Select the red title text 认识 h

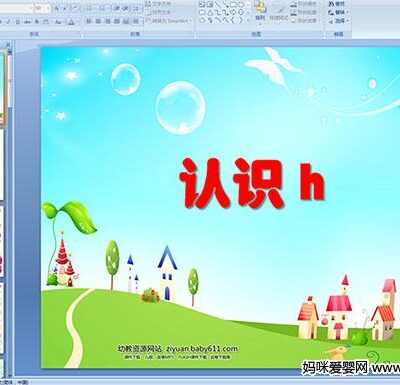252,183
